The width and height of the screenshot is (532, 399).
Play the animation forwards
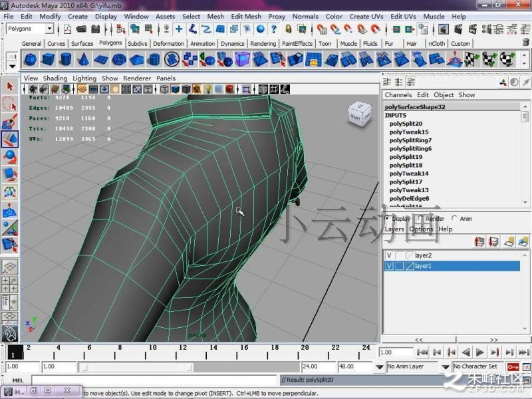coord(479,352)
